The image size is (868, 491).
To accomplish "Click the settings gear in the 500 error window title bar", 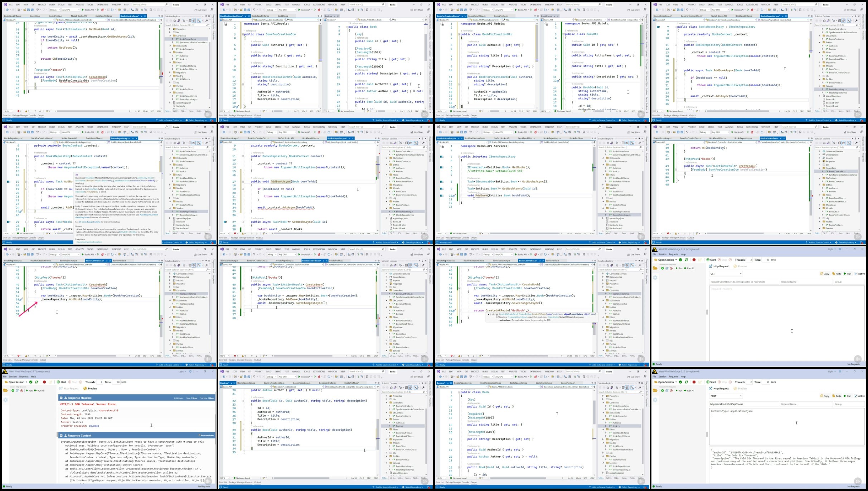I will click(x=190, y=371).
